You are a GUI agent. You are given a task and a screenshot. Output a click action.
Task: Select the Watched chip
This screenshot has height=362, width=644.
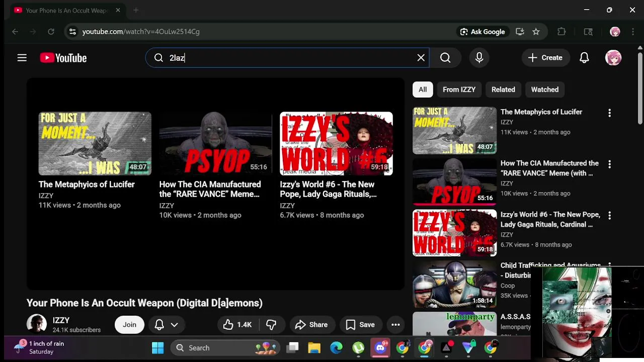(545, 89)
